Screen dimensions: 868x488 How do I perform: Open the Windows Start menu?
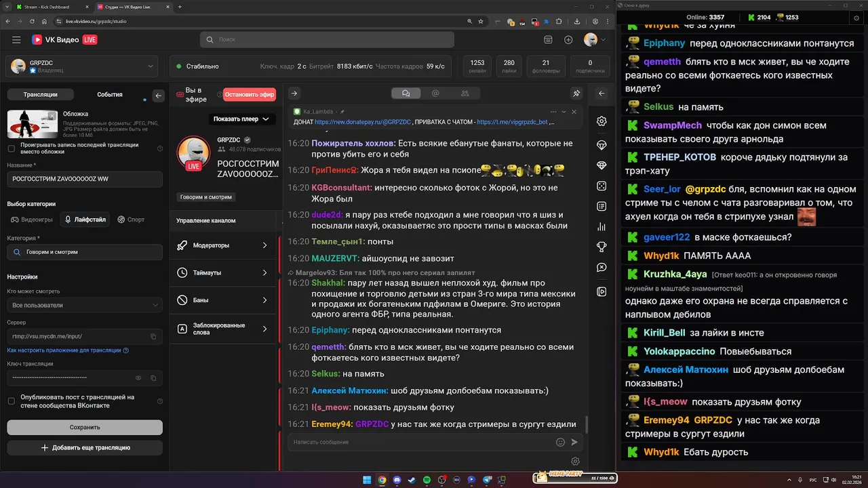click(367, 480)
